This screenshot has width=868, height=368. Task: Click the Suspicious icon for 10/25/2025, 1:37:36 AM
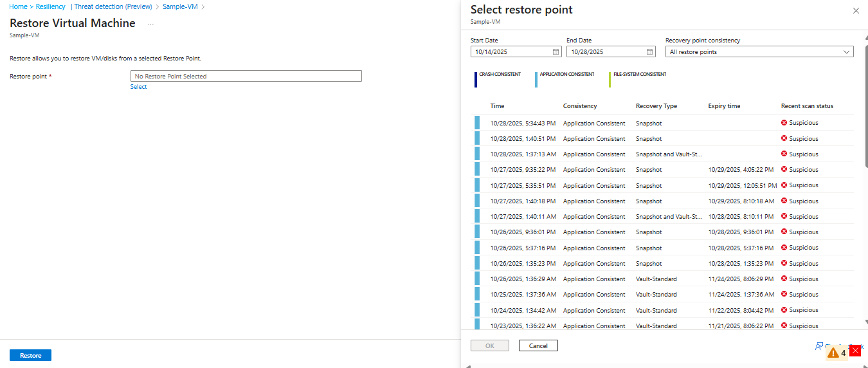[x=784, y=295]
